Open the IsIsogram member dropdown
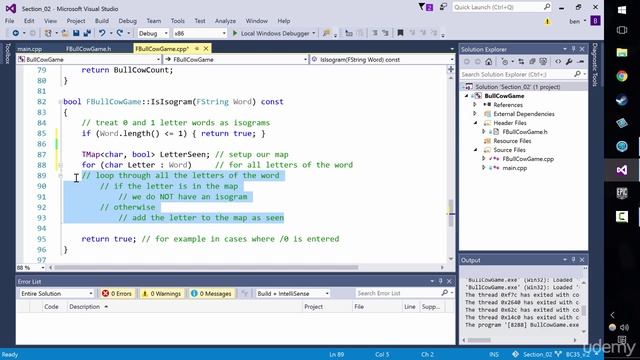The height and width of the screenshot is (360, 640). coord(382,60)
